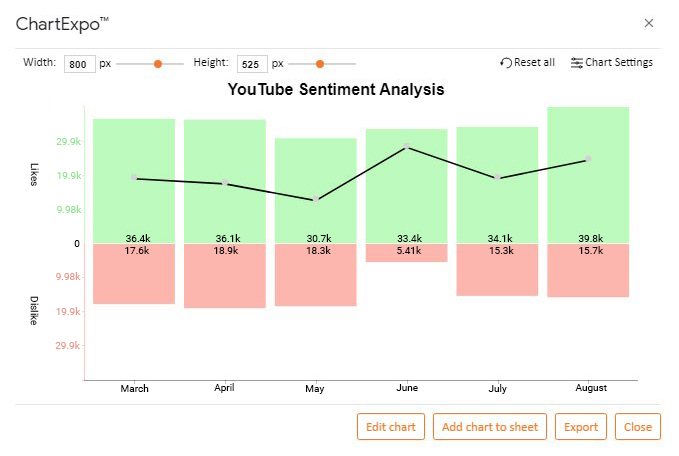Close the ChartExpo dialog with X
Viewport: 679px width, 456px height.
[x=649, y=22]
